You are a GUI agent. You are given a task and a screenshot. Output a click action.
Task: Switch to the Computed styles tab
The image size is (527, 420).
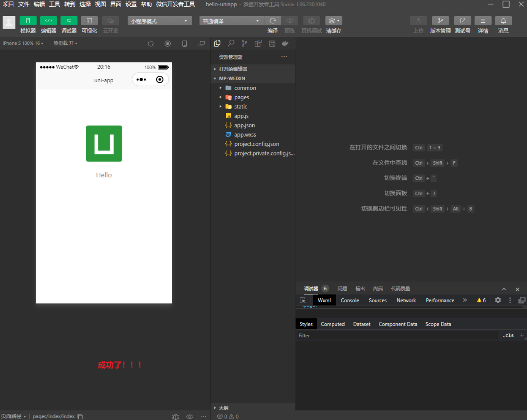(x=332, y=324)
